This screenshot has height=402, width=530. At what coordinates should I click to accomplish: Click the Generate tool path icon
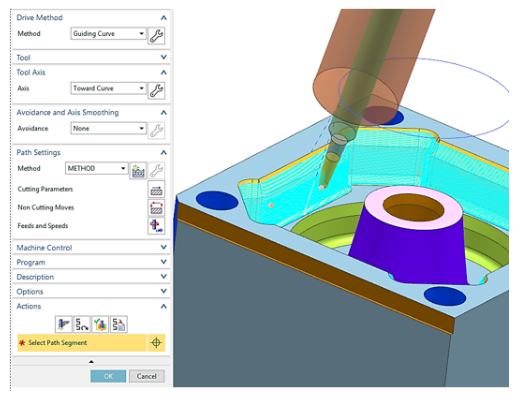(x=64, y=324)
